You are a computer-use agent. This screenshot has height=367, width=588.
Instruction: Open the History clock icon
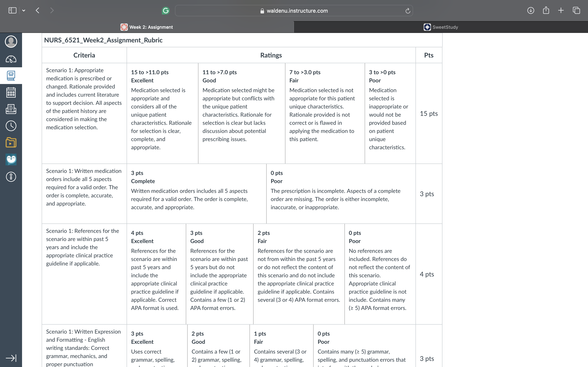[x=11, y=126]
